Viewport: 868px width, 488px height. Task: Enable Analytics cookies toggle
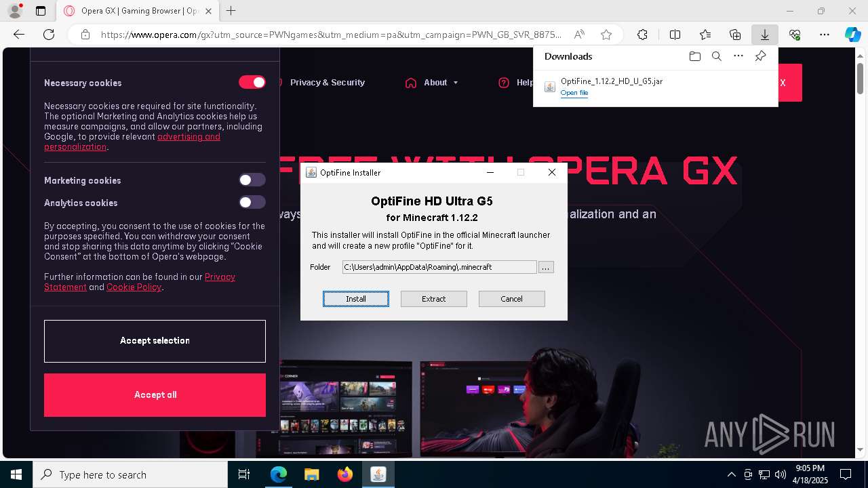click(252, 202)
